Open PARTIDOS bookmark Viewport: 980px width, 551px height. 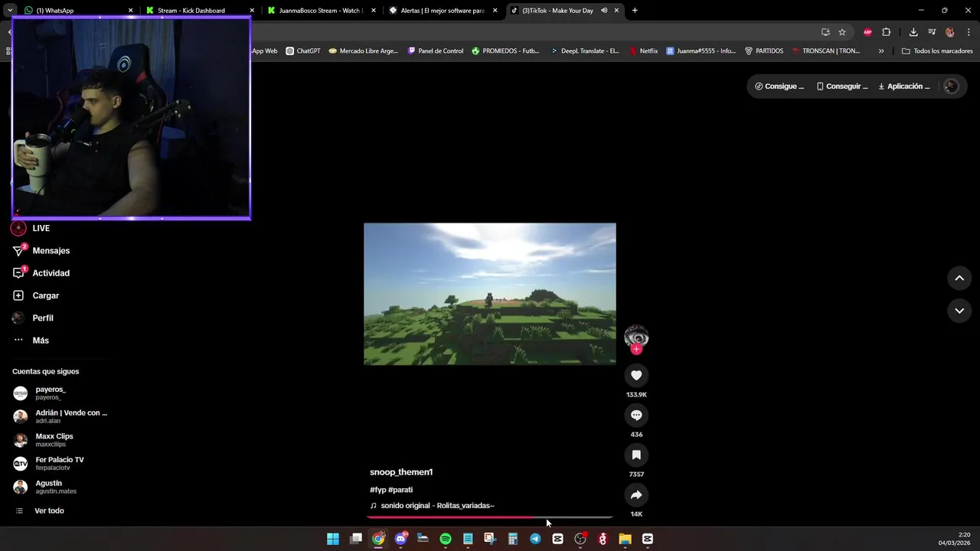pyautogui.click(x=764, y=51)
